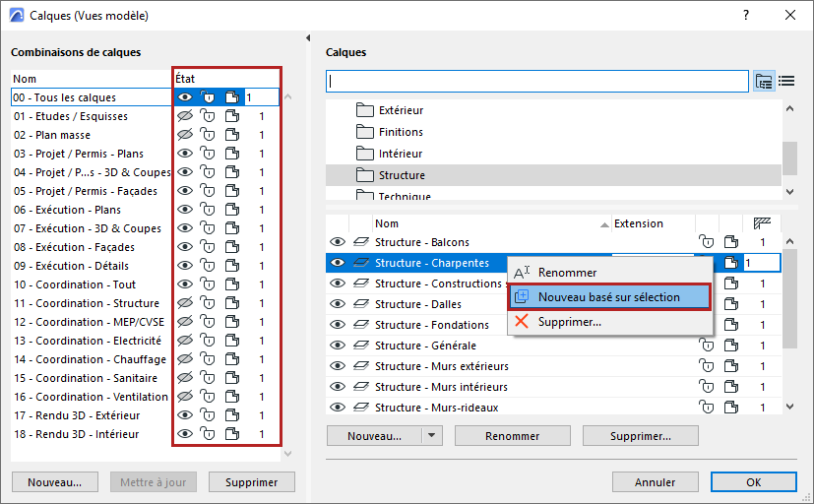Click lock icon of Structure - Balcons

coord(706,242)
